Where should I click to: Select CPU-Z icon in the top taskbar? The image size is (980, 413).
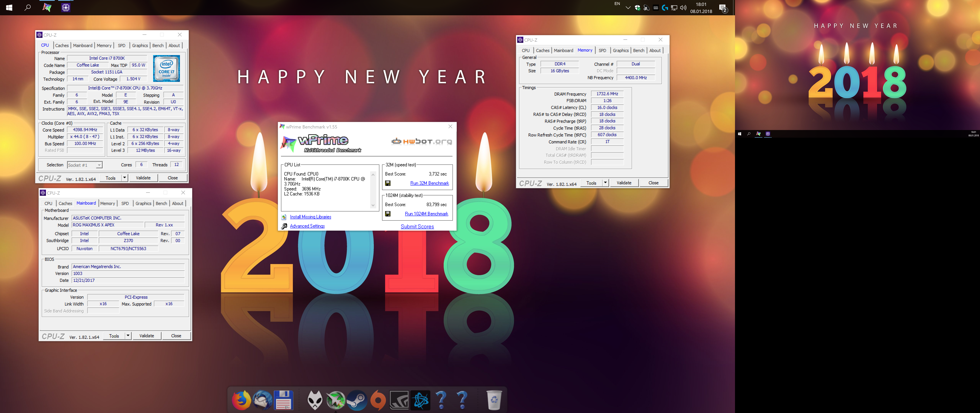(66, 8)
